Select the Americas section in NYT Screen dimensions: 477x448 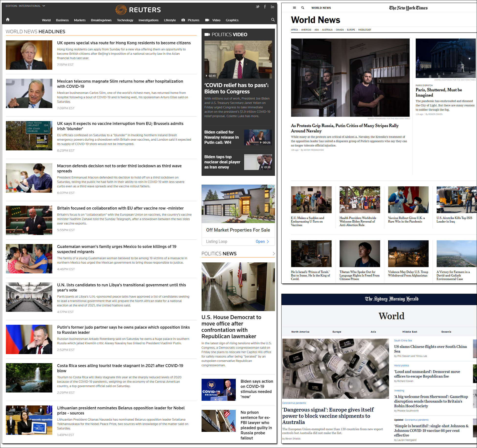pos(306,30)
